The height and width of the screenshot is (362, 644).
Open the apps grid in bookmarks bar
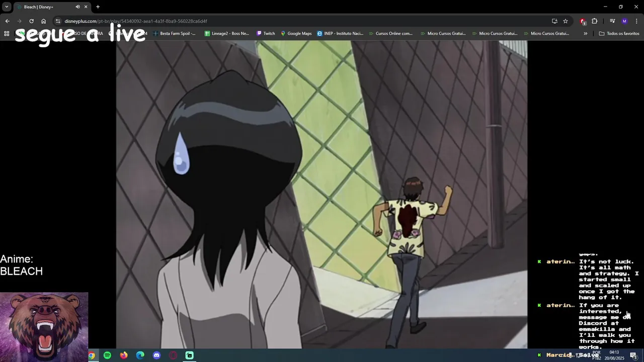coord(7,34)
